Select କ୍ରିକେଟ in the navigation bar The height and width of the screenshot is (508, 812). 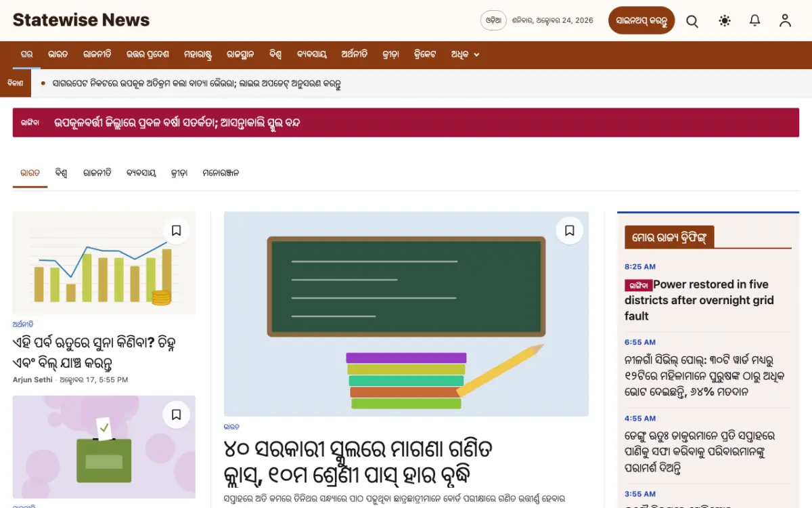[x=425, y=54]
